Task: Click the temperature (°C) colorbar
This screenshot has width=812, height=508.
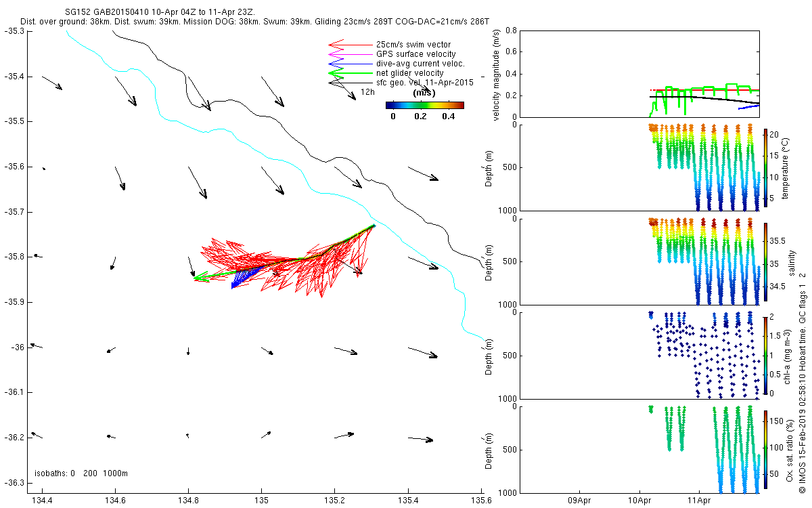Action: tap(765, 167)
